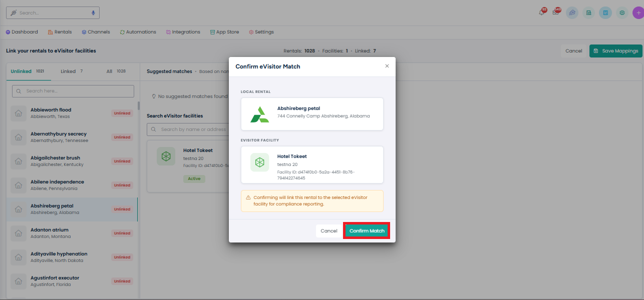Open the Rentals menu
The image size is (644, 300).
60,32
